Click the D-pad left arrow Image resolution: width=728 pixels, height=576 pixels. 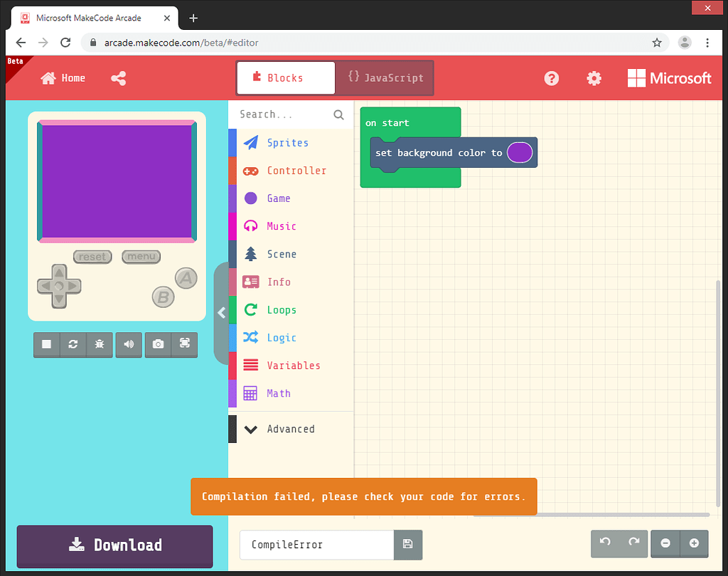click(45, 286)
